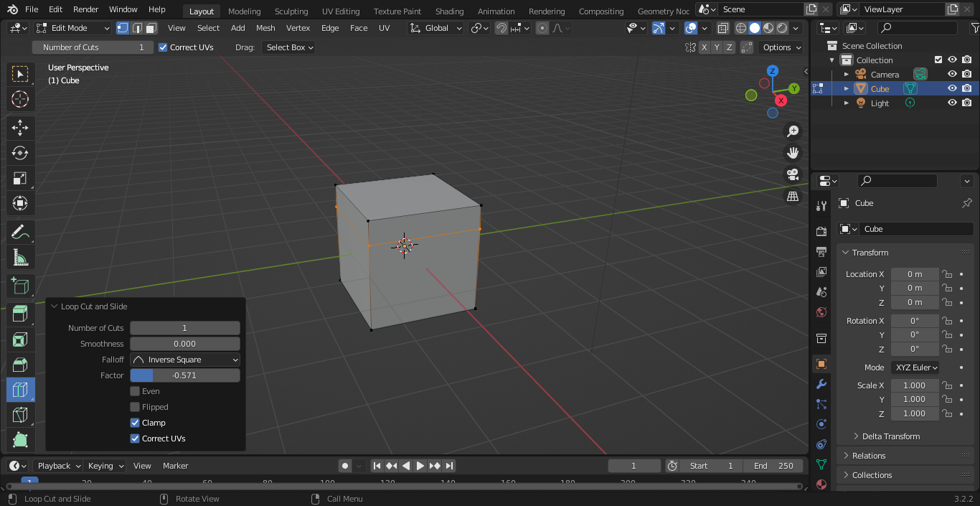
Task: Select the Move tool in the toolbar
Action: point(20,128)
